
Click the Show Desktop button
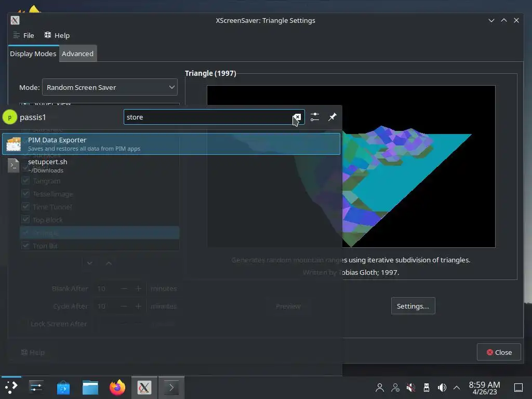(x=518, y=388)
